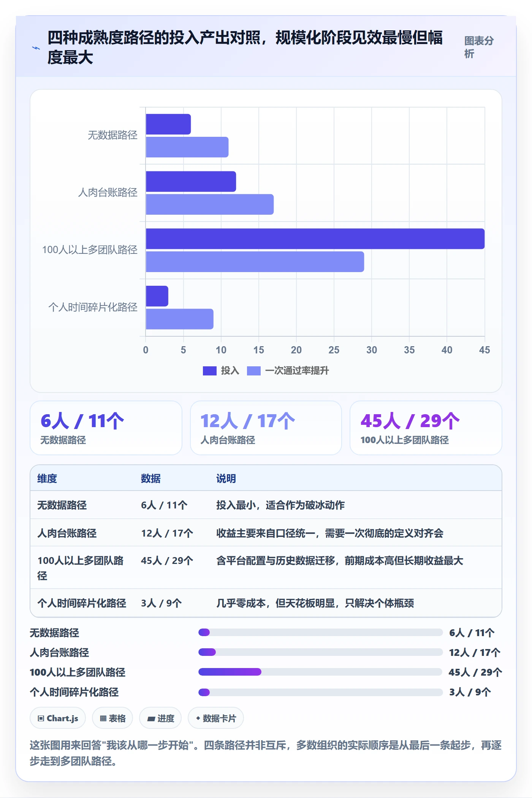Viewport: 532px width, 798px height.
Task: Click the lightning icon beside the title
Action: (x=36, y=48)
